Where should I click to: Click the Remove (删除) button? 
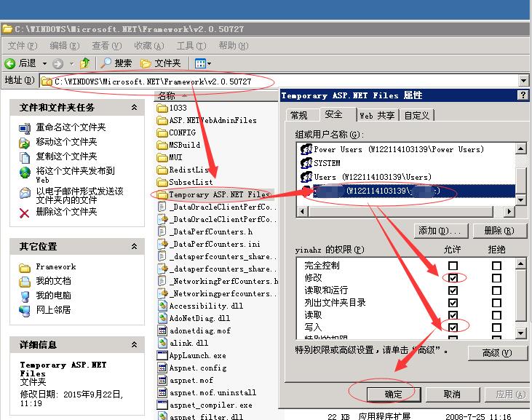(500, 231)
